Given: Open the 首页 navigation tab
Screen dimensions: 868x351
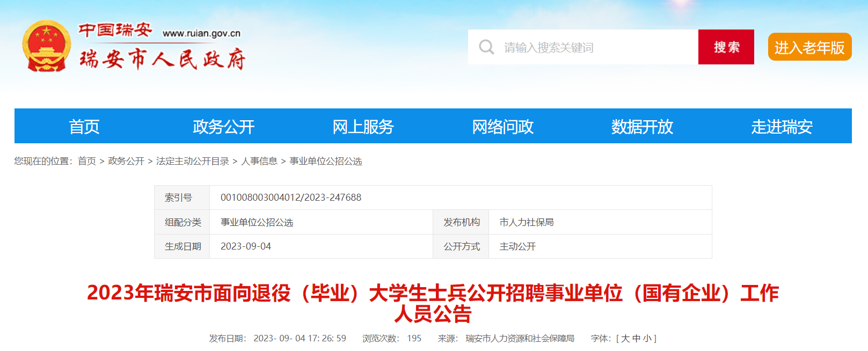Looking at the screenshot, I should [x=84, y=127].
